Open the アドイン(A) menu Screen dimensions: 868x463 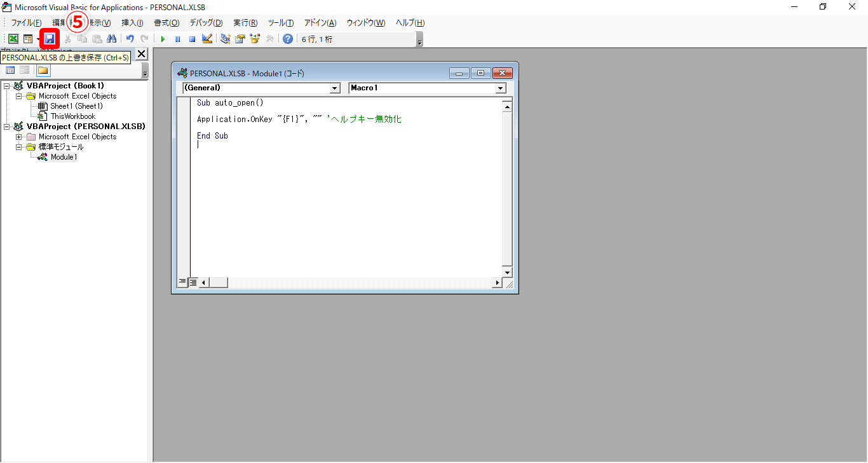320,23
